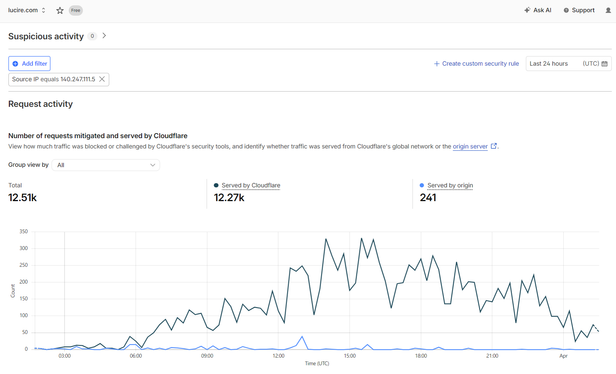
Task: Toggle the Served by origin series
Action: coord(450,185)
